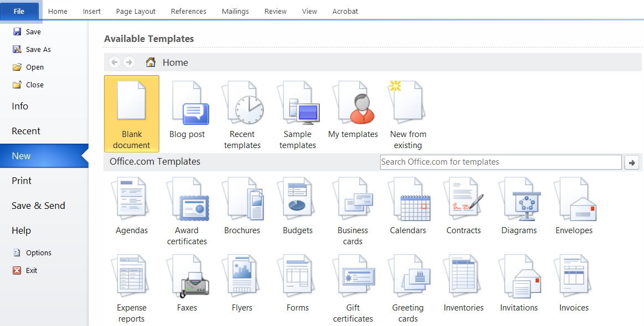Browse Award certificates templates
The image size is (644, 326).
(x=186, y=204)
